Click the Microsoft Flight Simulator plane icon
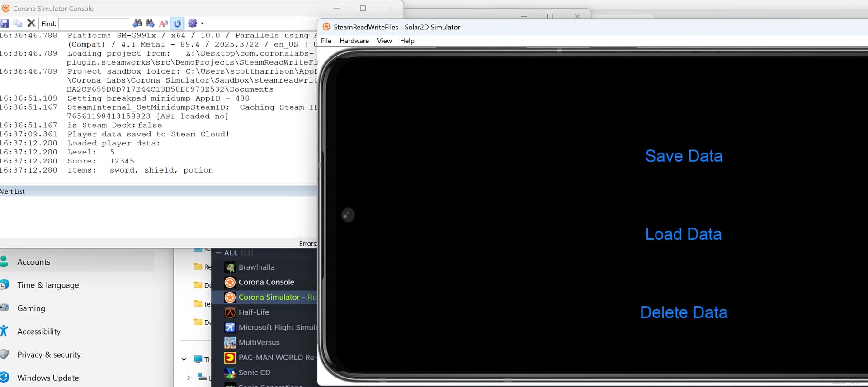Image resolution: width=868 pixels, height=387 pixels. (230, 327)
